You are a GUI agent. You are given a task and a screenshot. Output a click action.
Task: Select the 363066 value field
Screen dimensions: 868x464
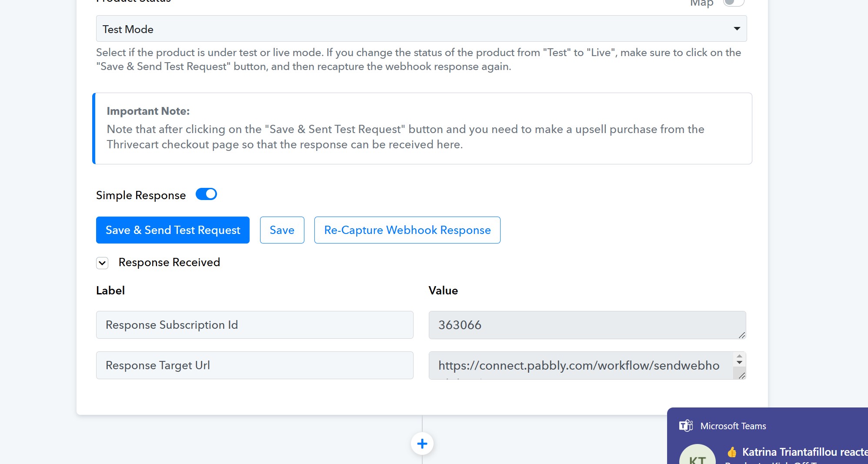pyautogui.click(x=587, y=325)
